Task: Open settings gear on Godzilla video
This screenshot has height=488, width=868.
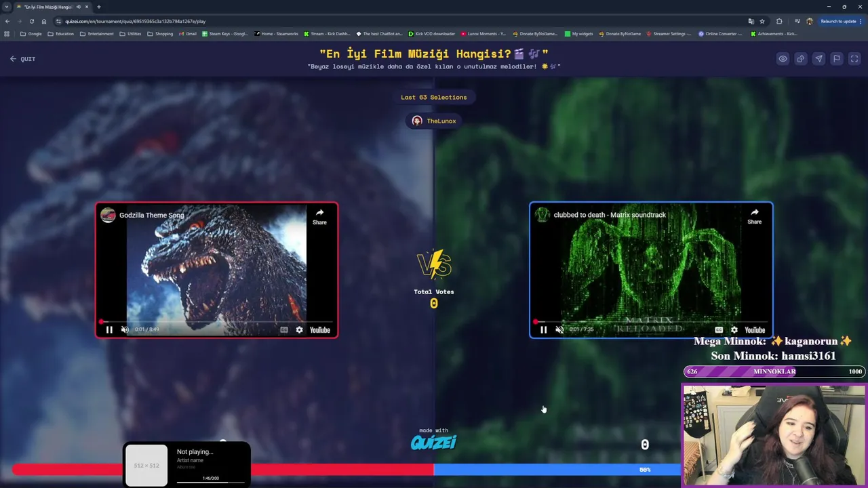Action: coord(299,330)
